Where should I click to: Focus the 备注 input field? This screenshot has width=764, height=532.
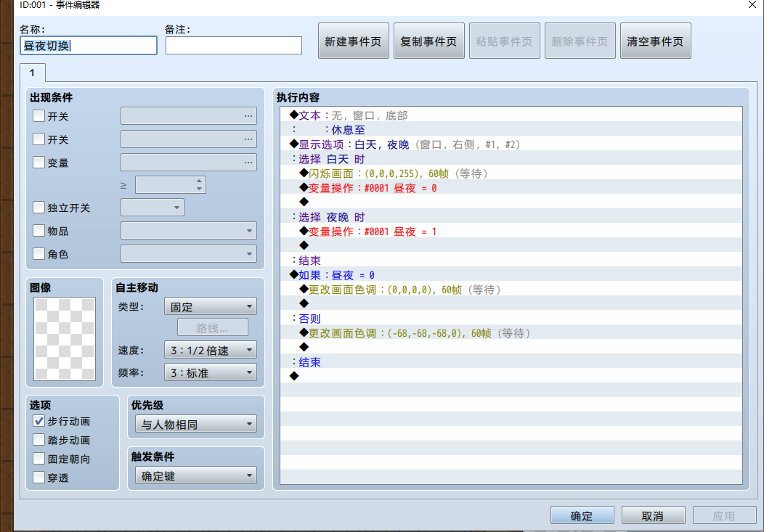[x=234, y=45]
